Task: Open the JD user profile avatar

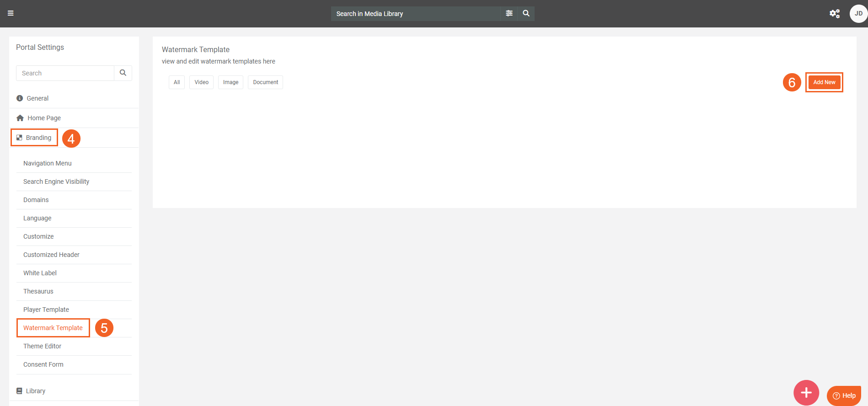Action: coord(858,14)
